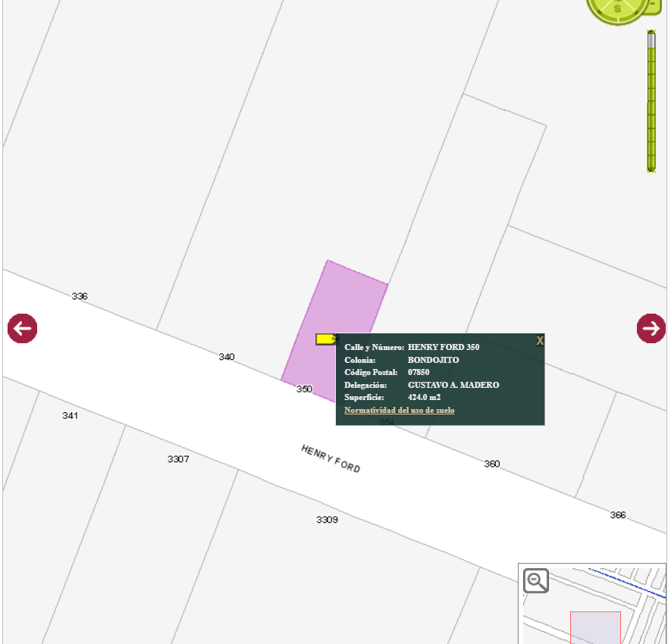Viewport: 671px width, 644px height.
Task: Click the gray handle of the zoom slider
Action: pos(651,40)
